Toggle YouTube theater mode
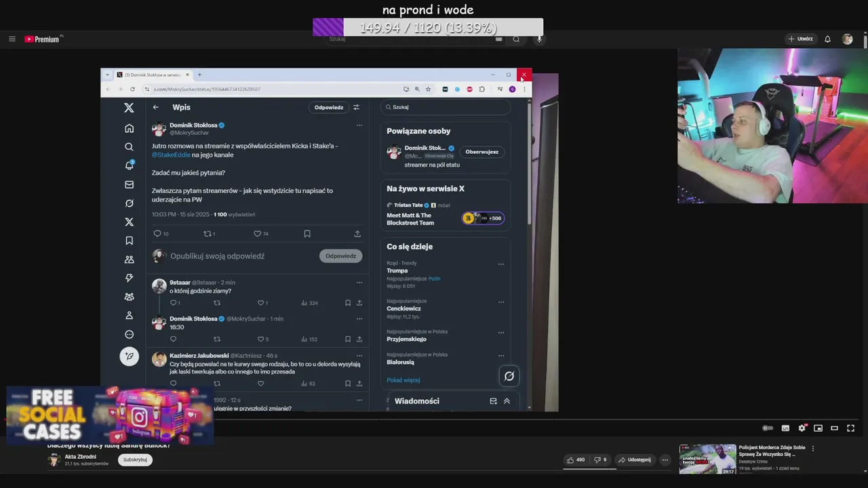 click(x=834, y=428)
